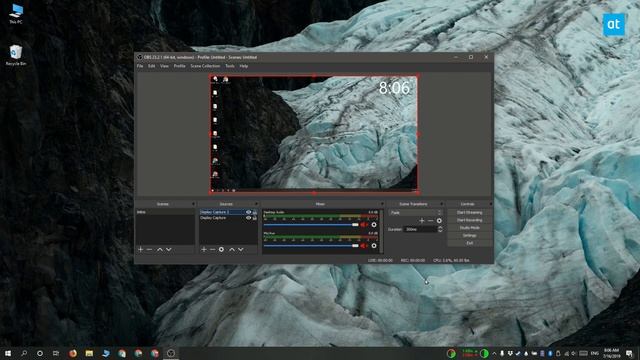640x360 pixels.
Task: Open the Scene Collection menu
Action: pos(205,66)
